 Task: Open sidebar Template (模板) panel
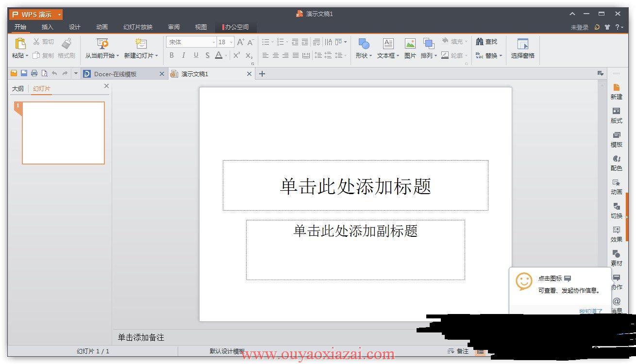[x=617, y=139]
